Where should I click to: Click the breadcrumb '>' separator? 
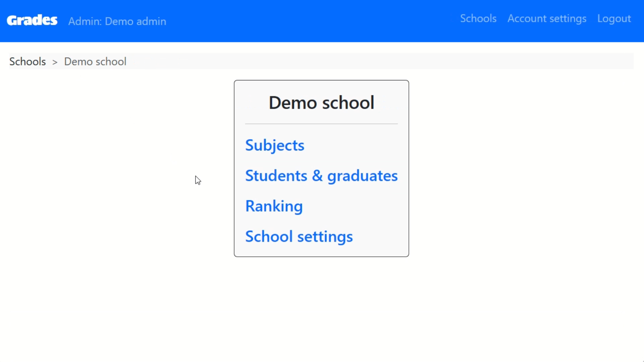pos(55,62)
